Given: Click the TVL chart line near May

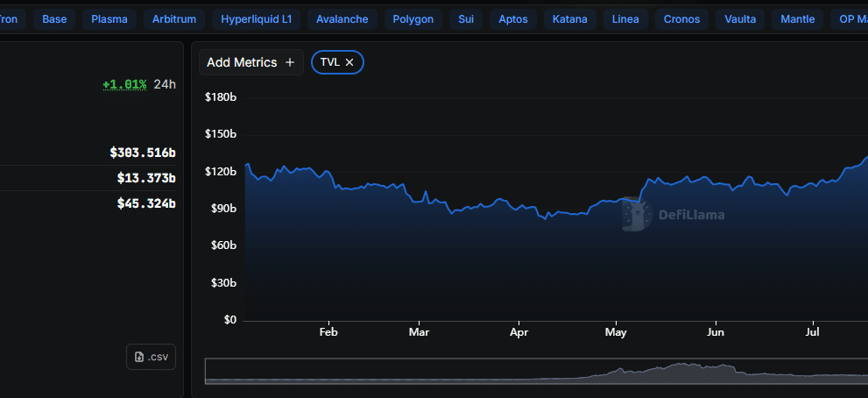Looking at the screenshot, I should (617, 201).
